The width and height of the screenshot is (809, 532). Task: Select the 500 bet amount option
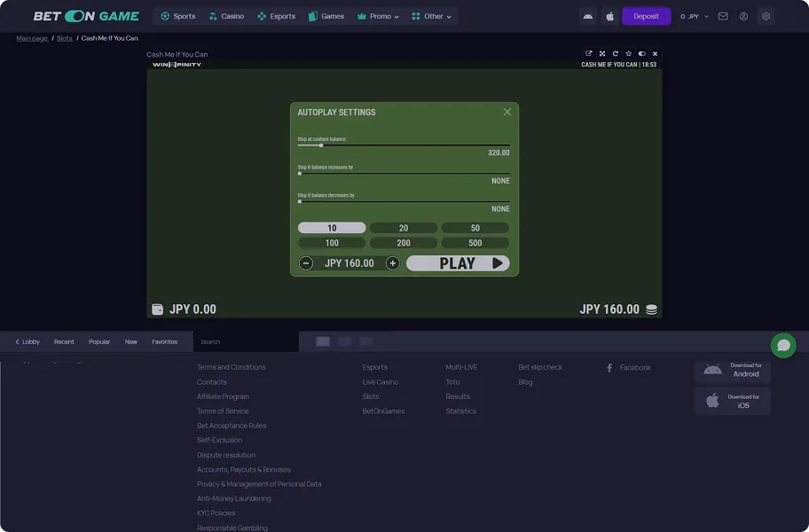point(475,242)
